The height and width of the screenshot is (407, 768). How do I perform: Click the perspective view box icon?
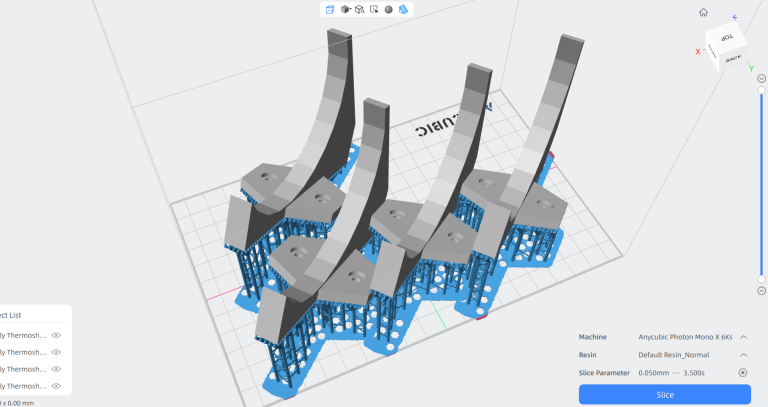pos(329,10)
